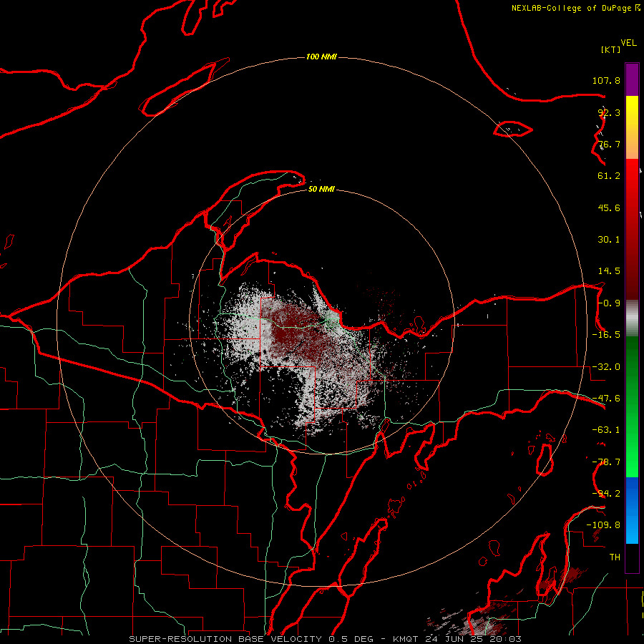Pick the dark TH segment of the color bar
644x644 pixels.
coord(632,557)
